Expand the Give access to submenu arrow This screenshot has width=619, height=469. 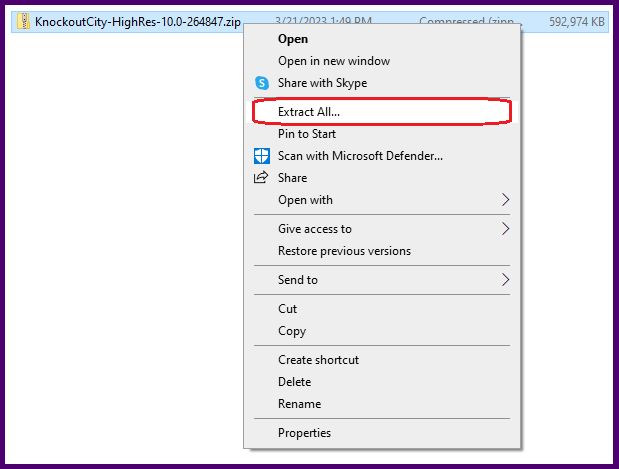pos(505,229)
